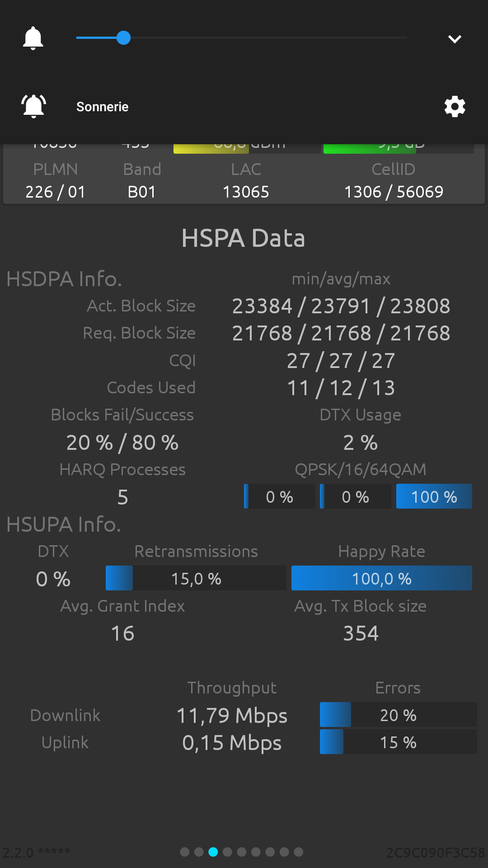Viewport: 488px width, 868px height.
Task: Set the Sonnerie volume slider handle
Action: pyautogui.click(x=123, y=38)
